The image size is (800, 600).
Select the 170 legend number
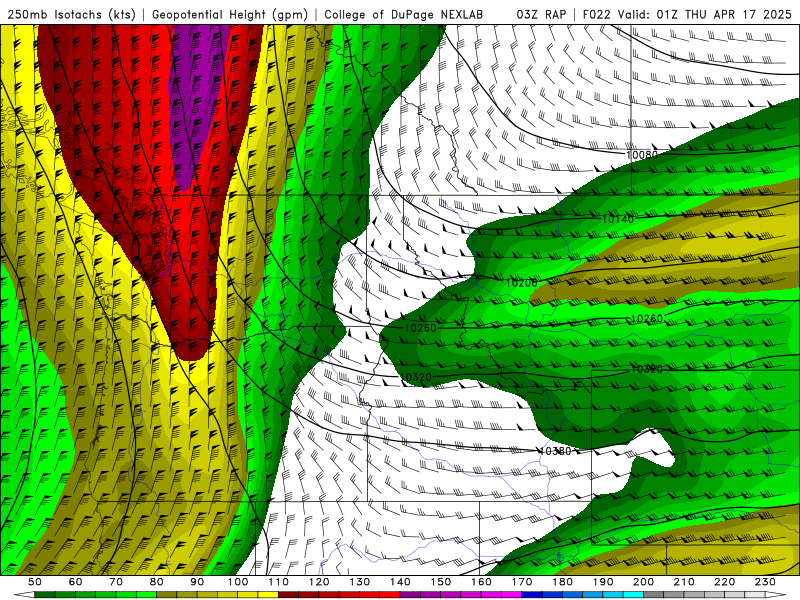tap(522, 582)
